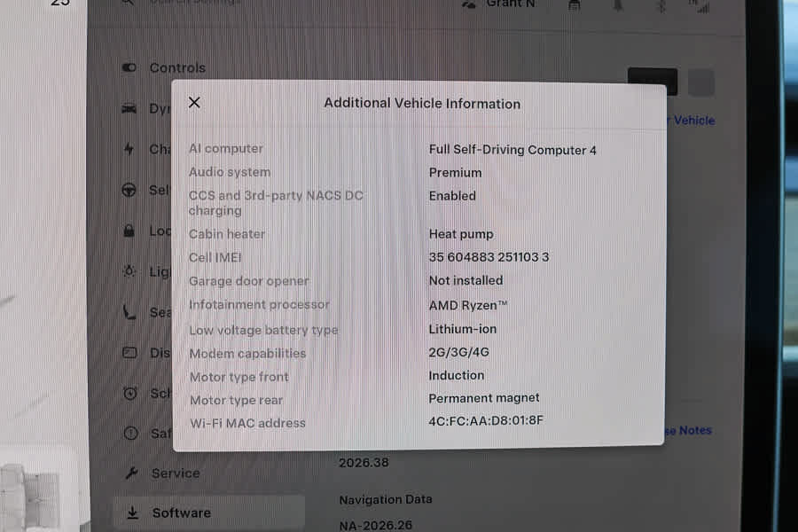Select the 'AI computer' label
This screenshot has width=798, height=532.
coord(226,149)
